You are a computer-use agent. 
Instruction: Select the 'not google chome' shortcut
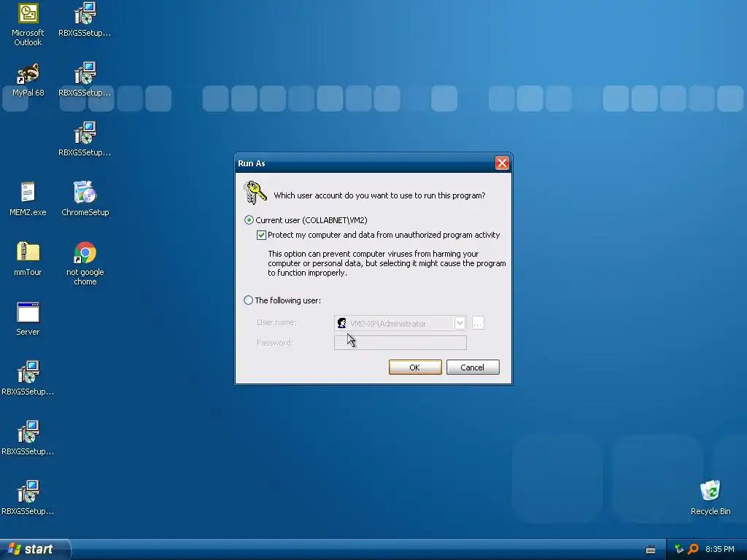[x=85, y=263]
